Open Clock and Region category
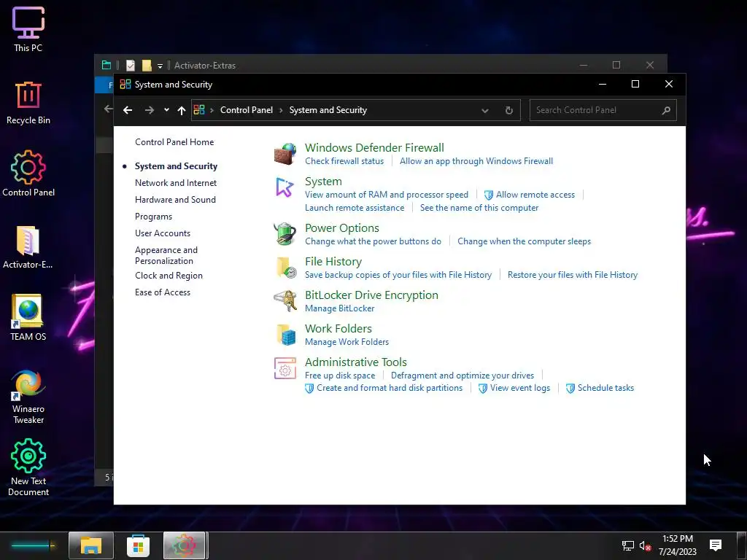The image size is (747, 560). (x=169, y=276)
